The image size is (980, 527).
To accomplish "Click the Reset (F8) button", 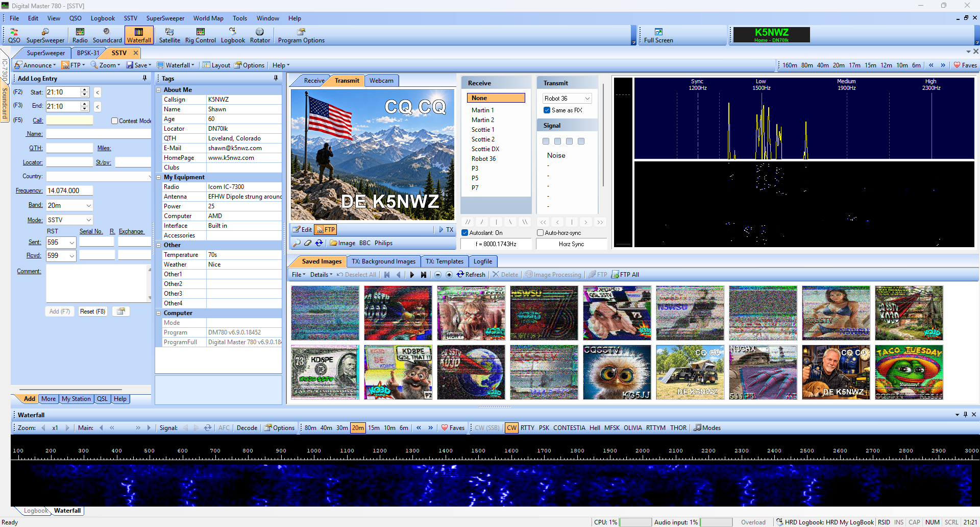I will [x=93, y=312].
